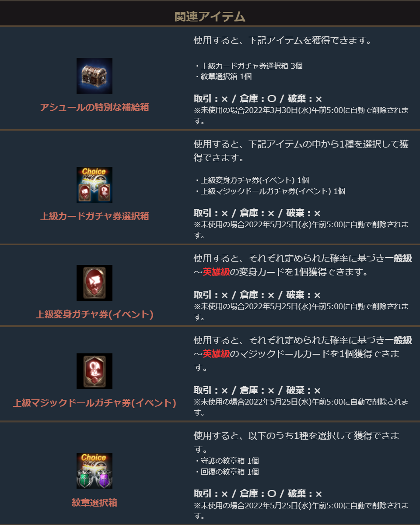The image size is (420, 525).
Task: Click the Choice card gacha selection box icon
Action: click(94, 184)
